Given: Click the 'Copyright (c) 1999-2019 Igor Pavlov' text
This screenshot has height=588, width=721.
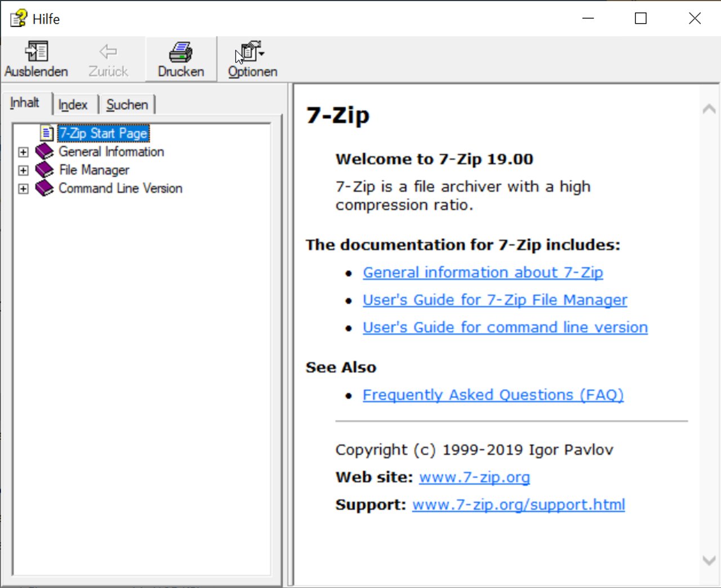Looking at the screenshot, I should pos(474,450).
